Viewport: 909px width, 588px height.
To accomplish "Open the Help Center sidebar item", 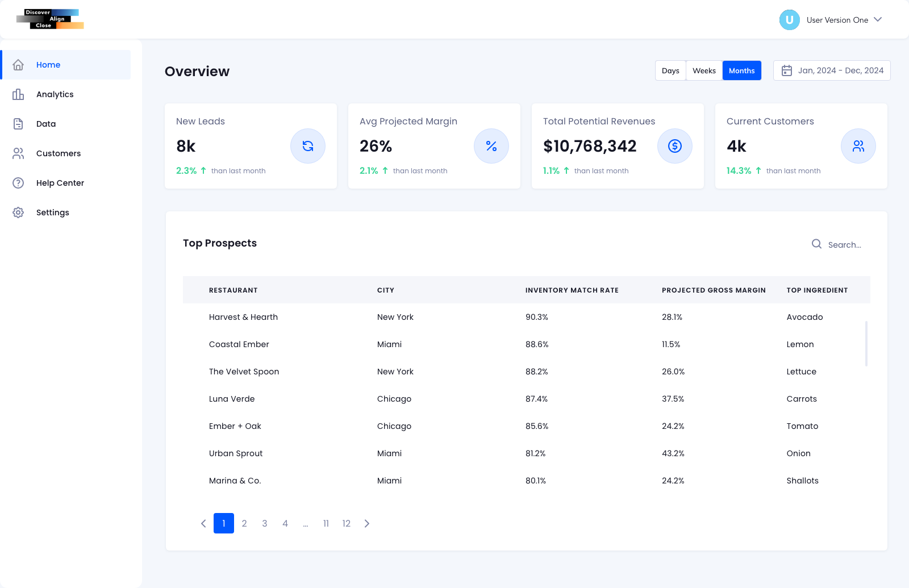I will coord(60,183).
